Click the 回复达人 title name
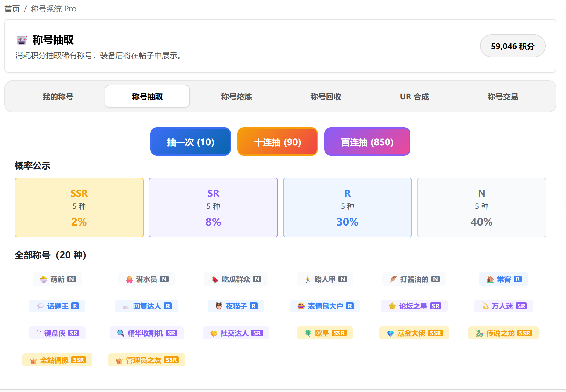 pos(147,306)
